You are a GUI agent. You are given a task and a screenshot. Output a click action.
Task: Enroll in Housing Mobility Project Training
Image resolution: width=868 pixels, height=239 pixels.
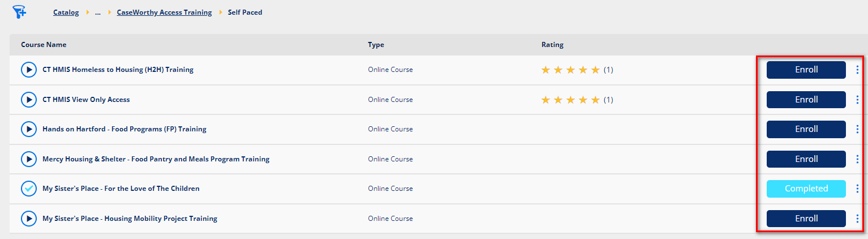[806, 219]
